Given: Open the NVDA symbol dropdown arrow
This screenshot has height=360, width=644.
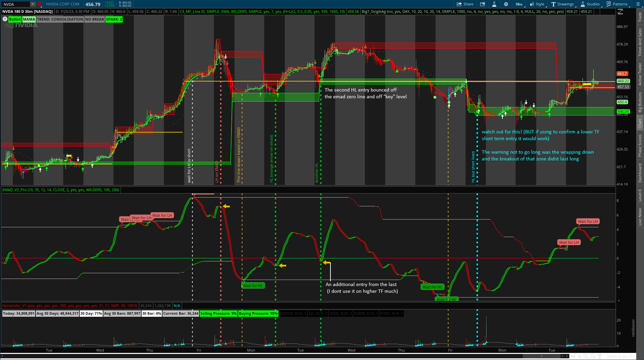Looking at the screenshot, I should pyautogui.click(x=33, y=4).
